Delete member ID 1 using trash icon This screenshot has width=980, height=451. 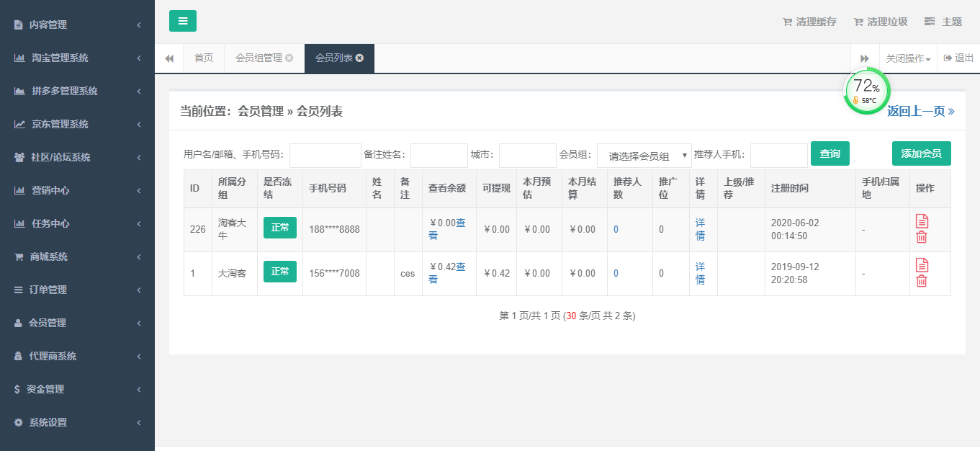pyautogui.click(x=922, y=281)
